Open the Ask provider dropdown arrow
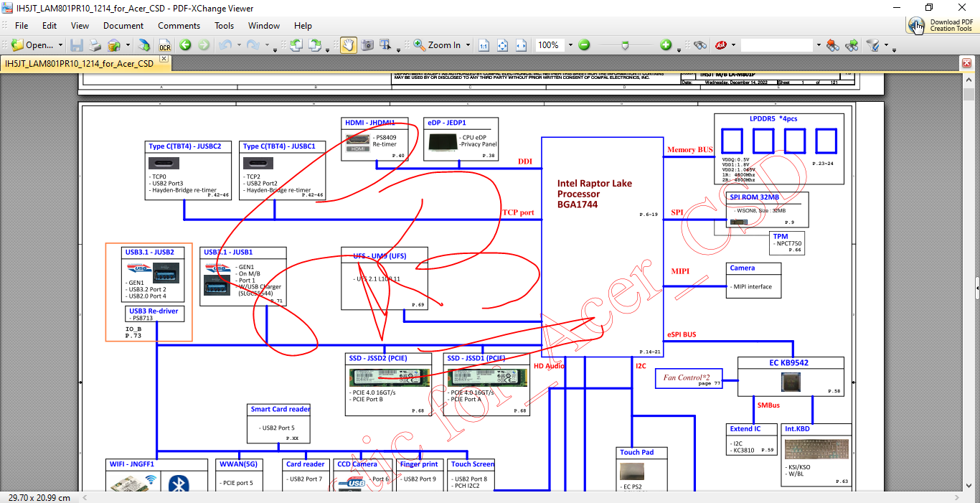 [733, 44]
